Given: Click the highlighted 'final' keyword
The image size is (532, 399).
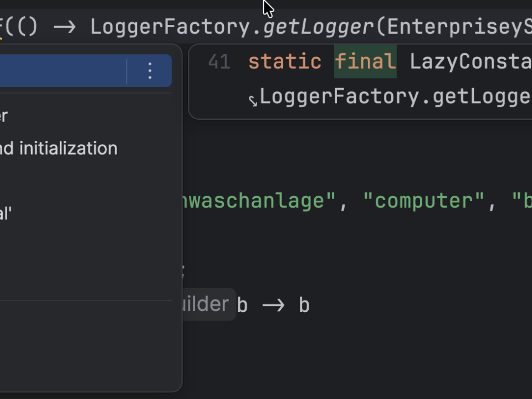Looking at the screenshot, I should tap(365, 62).
